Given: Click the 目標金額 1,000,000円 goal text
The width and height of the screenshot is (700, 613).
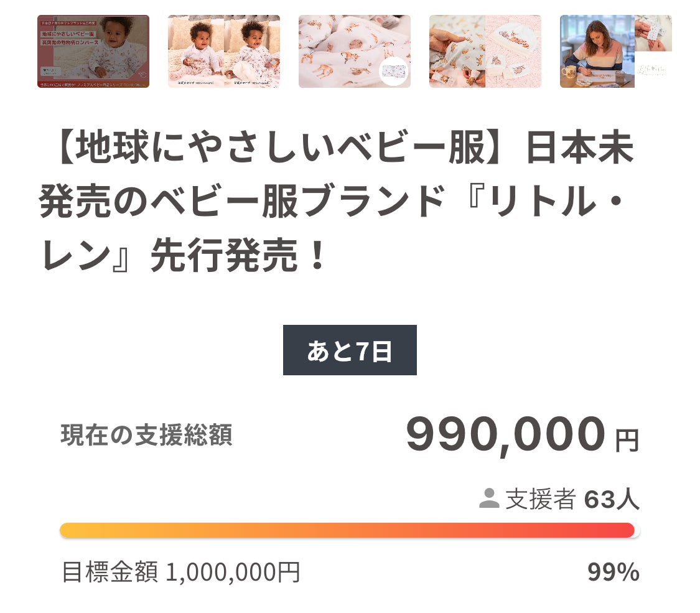Looking at the screenshot, I should click(181, 572).
